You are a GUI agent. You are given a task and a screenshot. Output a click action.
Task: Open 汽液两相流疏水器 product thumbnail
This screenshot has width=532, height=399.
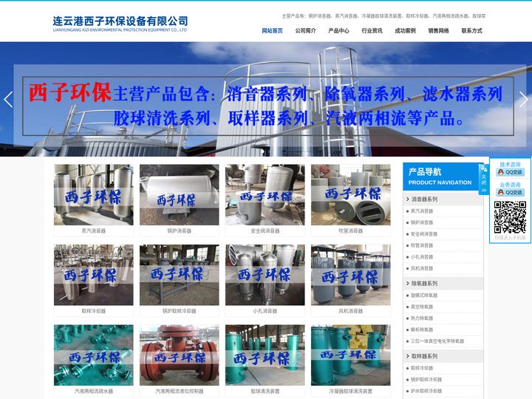click(94, 355)
